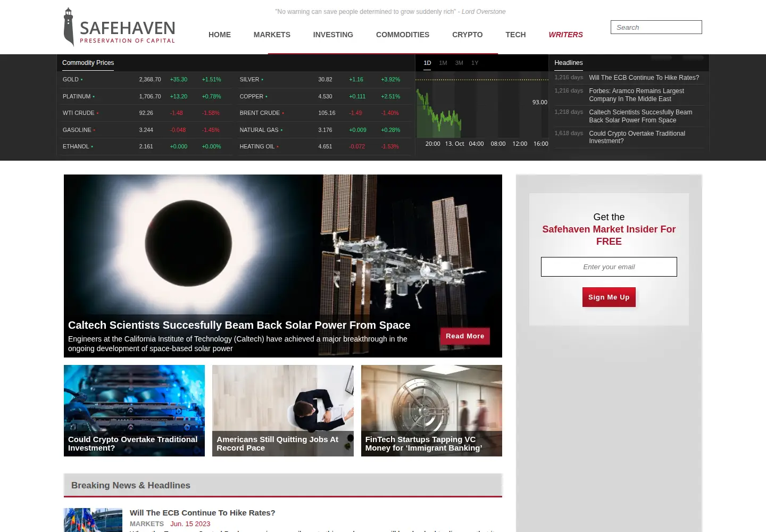Screen dimensions: 766x532
Task: Open sidebar headline 'Could Crypto Overtake Traditional Investment?'
Action: click(637, 137)
